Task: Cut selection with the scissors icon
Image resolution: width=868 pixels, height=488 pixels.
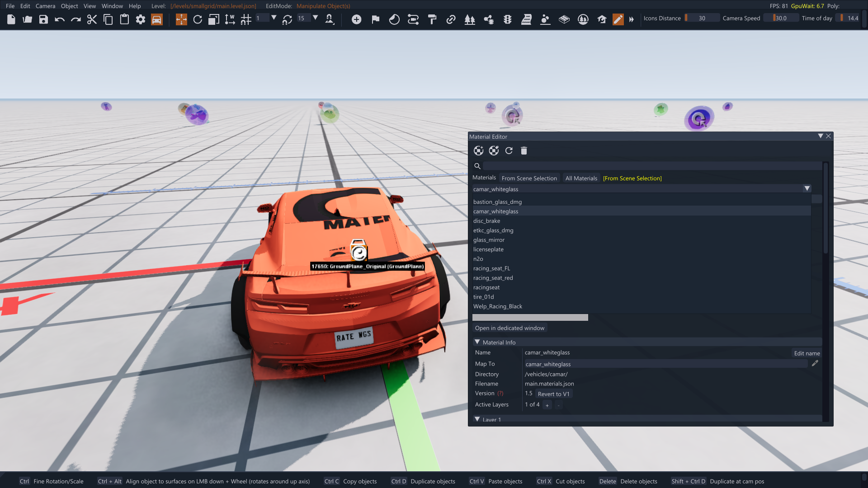Action: (x=92, y=19)
